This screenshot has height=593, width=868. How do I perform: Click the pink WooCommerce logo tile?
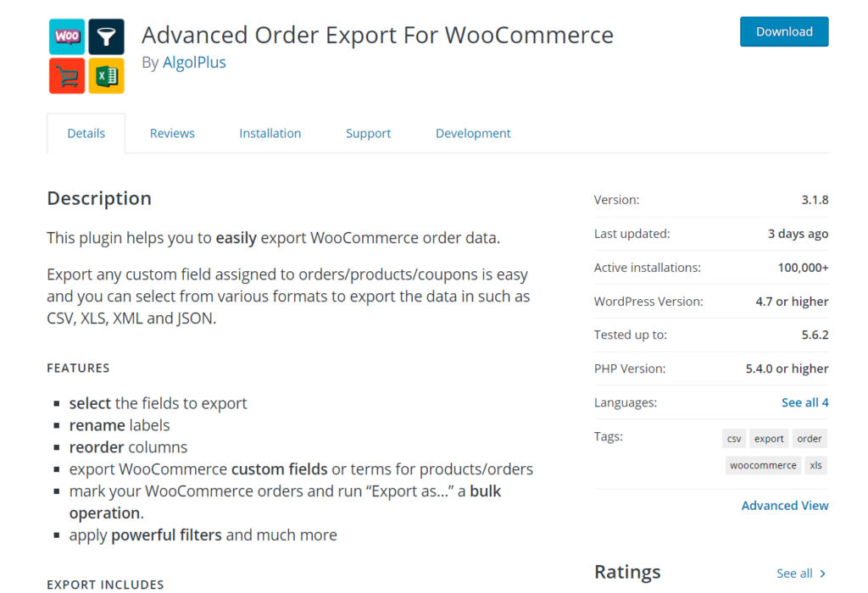(67, 36)
